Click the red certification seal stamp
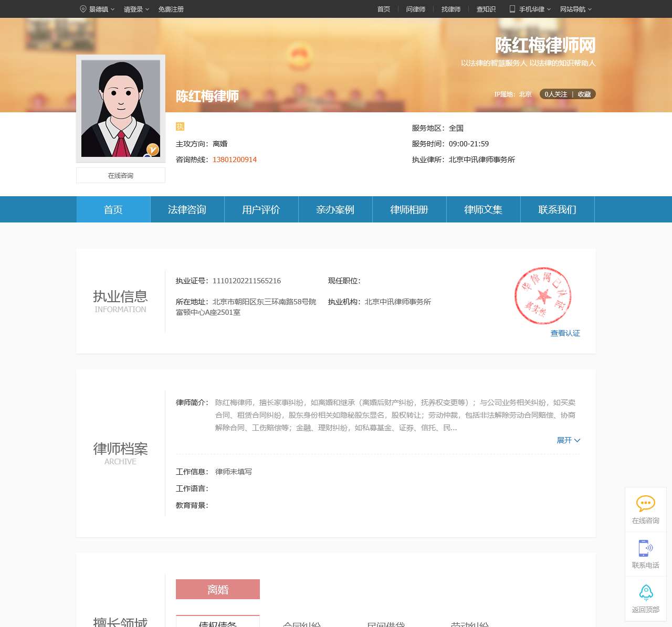Screen dimensions: 672x627 click(542, 296)
